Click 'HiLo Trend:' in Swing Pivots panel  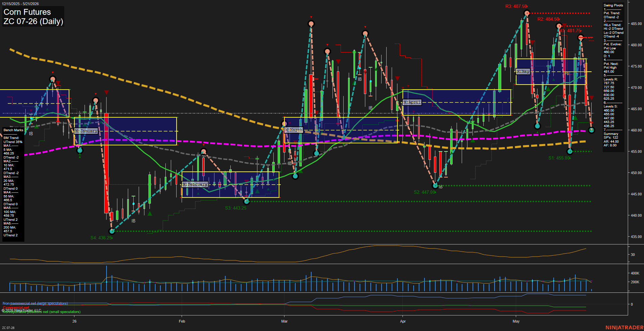tap(613, 25)
